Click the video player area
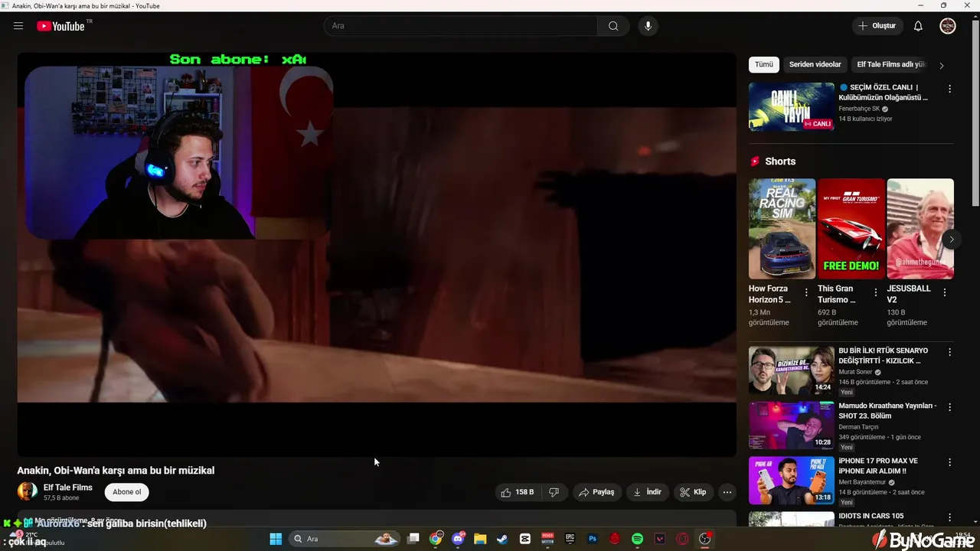 pos(377,255)
